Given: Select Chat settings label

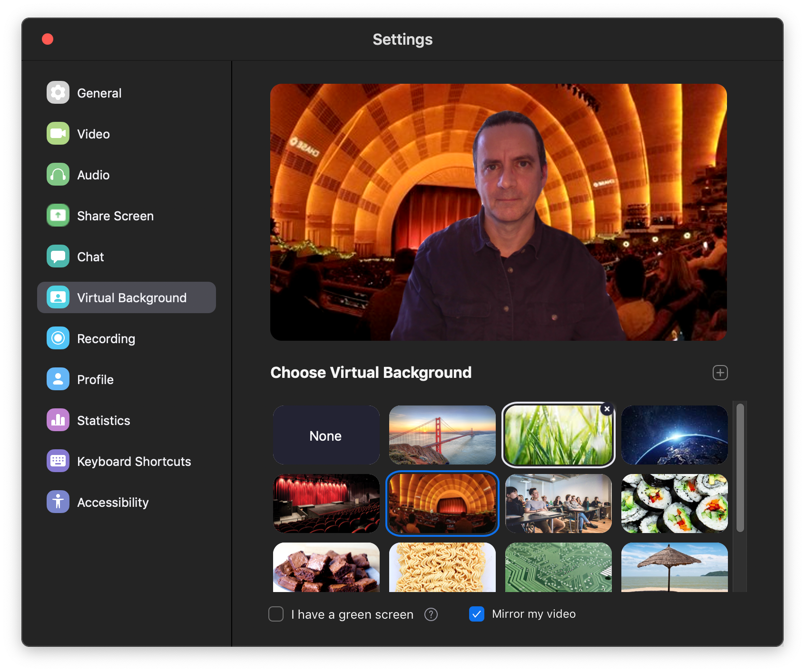Looking at the screenshot, I should (x=90, y=257).
